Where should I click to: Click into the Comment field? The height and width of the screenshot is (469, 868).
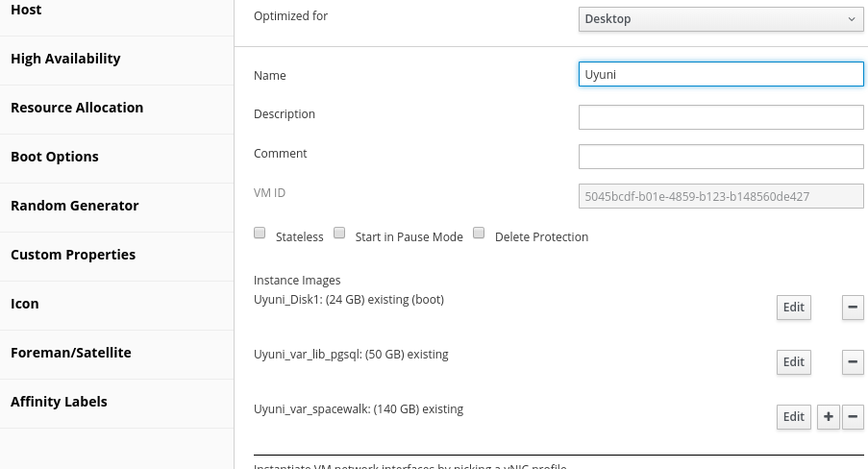(x=721, y=157)
